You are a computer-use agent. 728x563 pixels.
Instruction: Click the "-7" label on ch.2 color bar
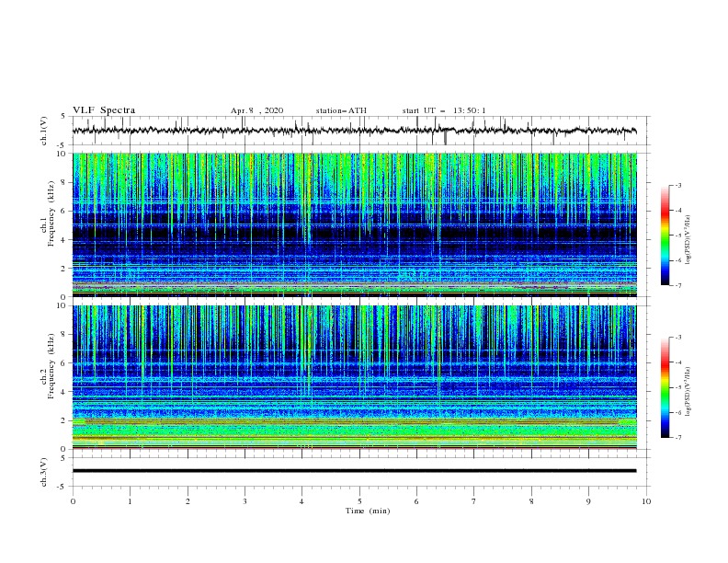(x=677, y=437)
